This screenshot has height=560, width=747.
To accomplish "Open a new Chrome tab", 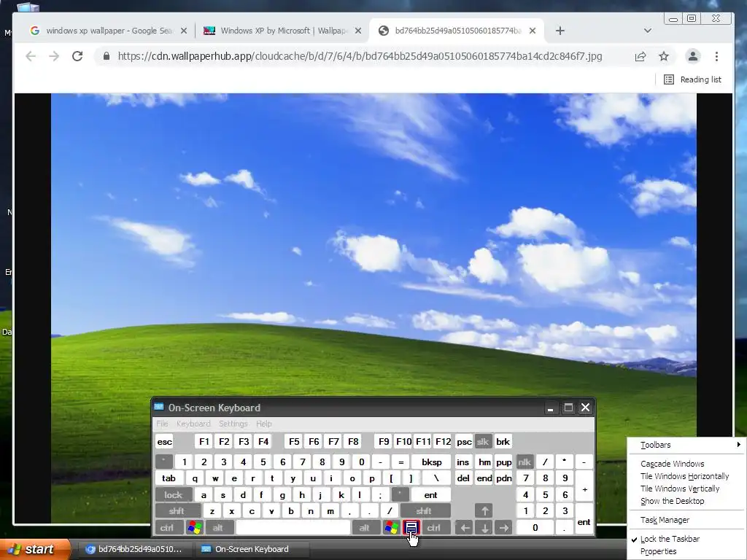I will (x=560, y=31).
